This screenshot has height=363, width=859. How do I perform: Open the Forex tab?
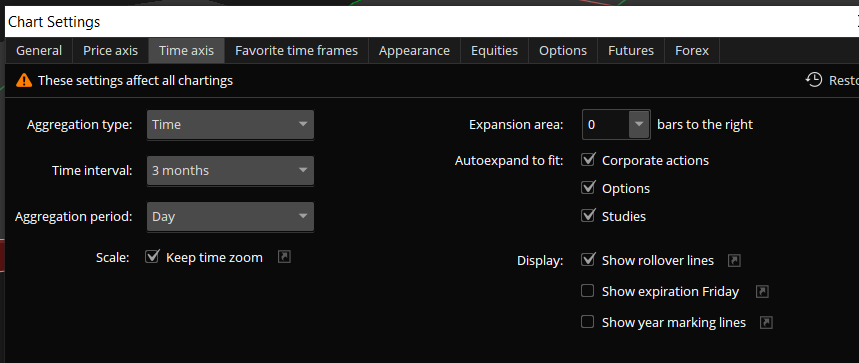point(692,51)
